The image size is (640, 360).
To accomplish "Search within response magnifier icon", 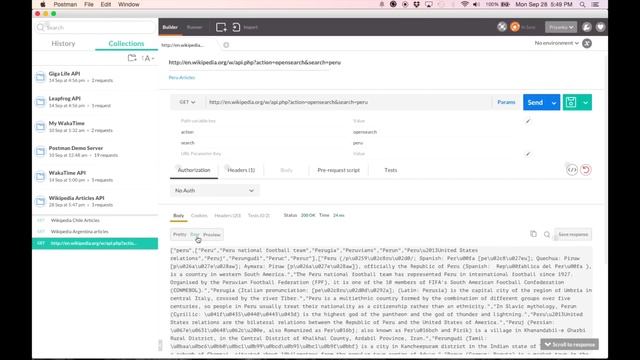I will [x=547, y=234].
